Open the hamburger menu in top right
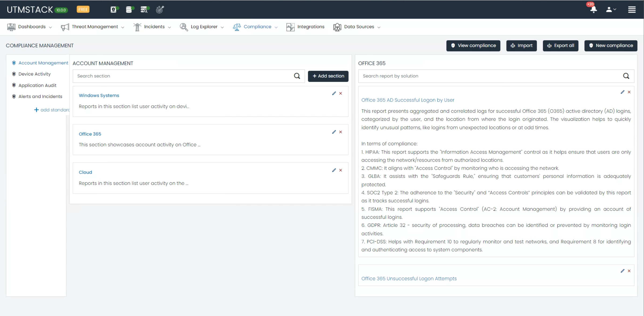This screenshot has width=644, height=316. coord(632,10)
